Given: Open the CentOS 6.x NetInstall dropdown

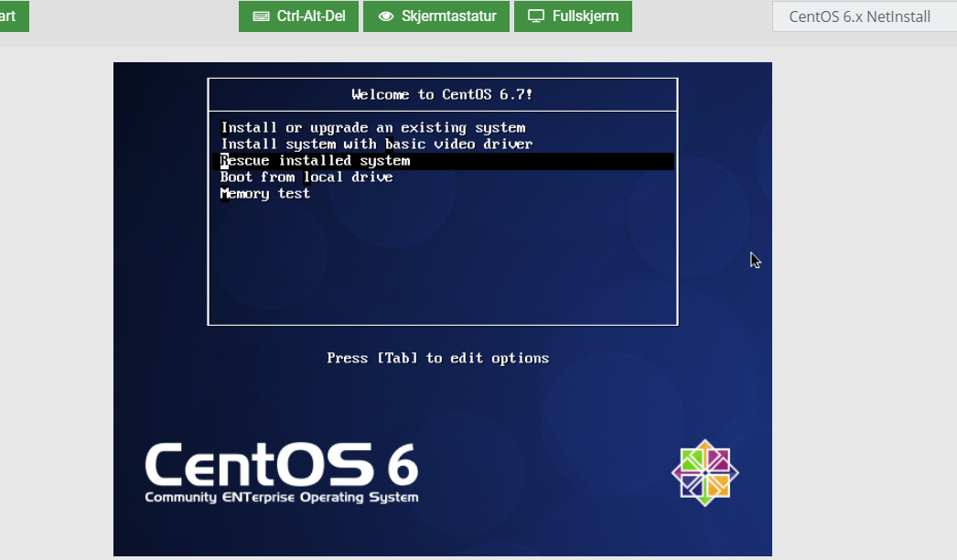Looking at the screenshot, I should coord(865,16).
